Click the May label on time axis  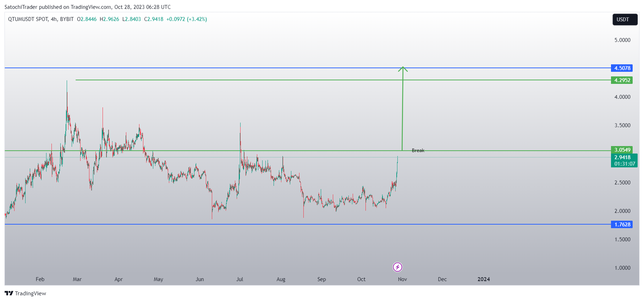[158, 279]
